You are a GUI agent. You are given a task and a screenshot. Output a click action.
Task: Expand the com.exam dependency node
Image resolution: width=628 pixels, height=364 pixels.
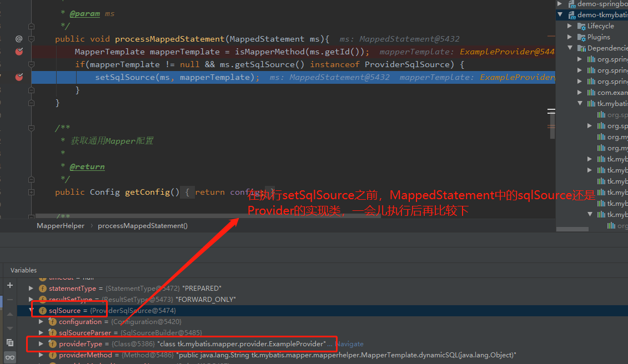[580, 93]
